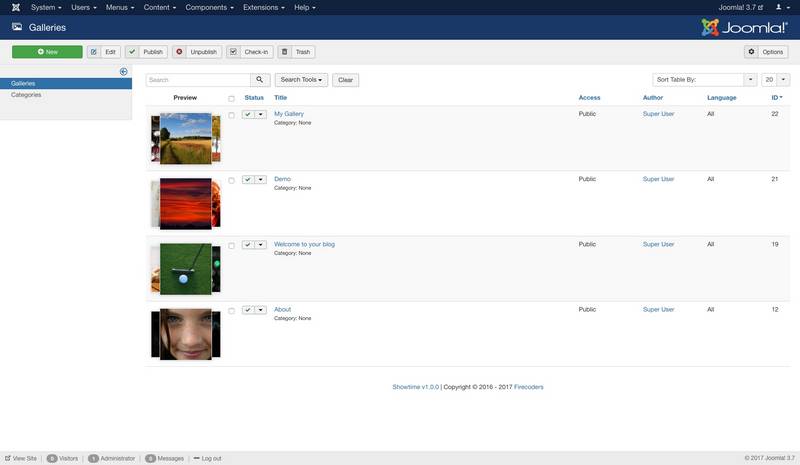Click the Options gear button
This screenshot has width=800, height=465.
point(766,52)
